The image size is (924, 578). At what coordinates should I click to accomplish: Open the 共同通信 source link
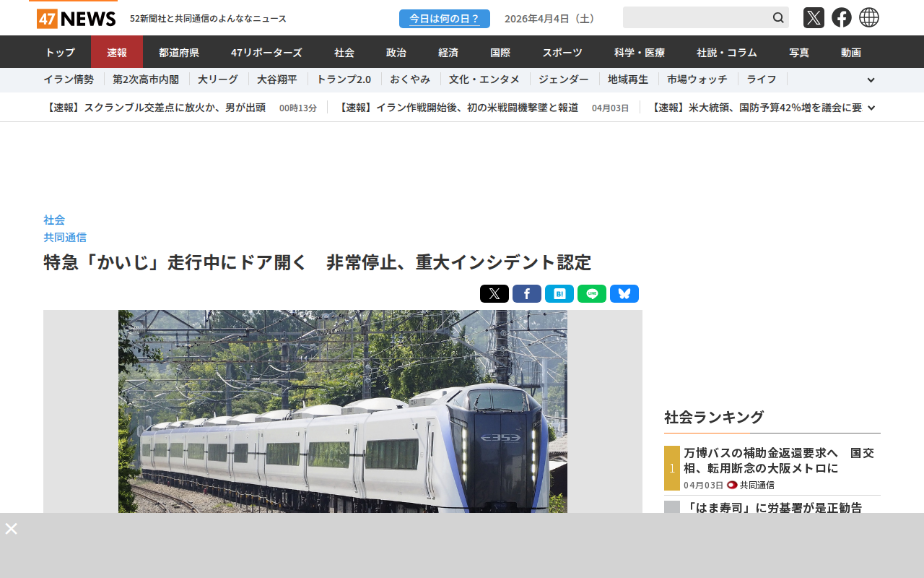pyautogui.click(x=65, y=237)
